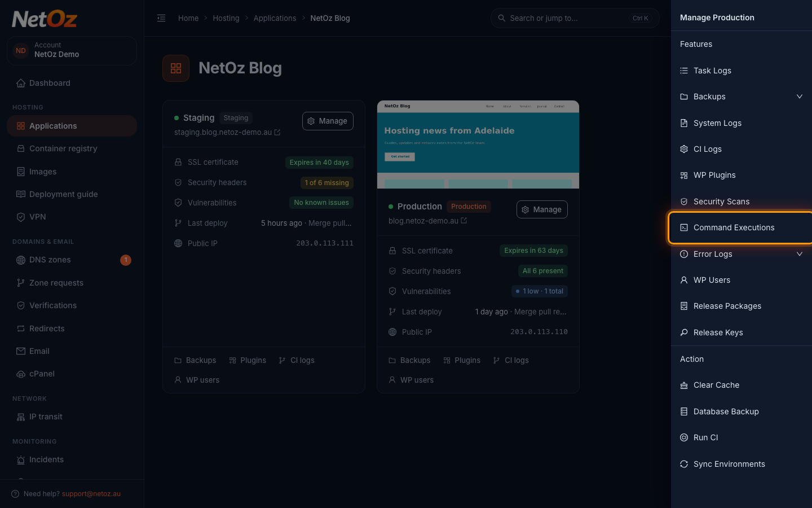Click Manage button on Production card
Viewport: 812px width, 508px height.
[x=542, y=209]
